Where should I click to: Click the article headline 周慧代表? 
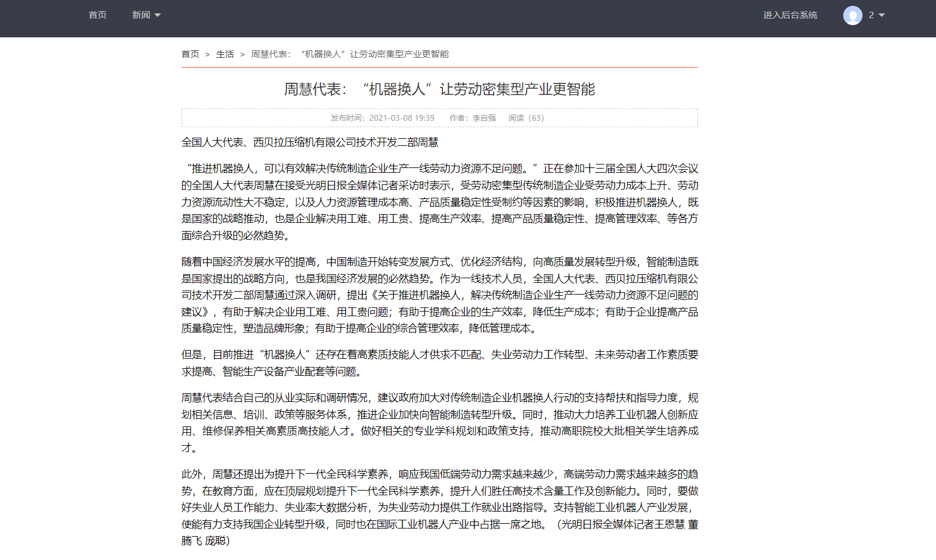439,89
